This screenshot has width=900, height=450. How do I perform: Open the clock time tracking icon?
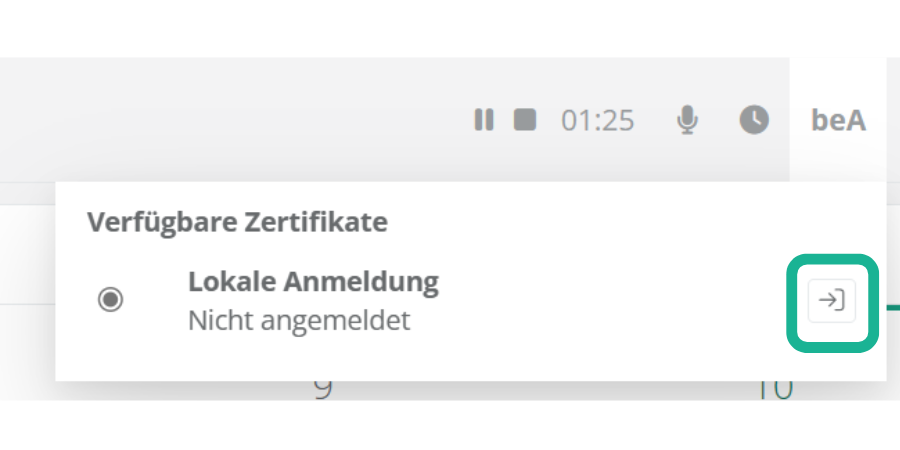pyautogui.click(x=754, y=120)
